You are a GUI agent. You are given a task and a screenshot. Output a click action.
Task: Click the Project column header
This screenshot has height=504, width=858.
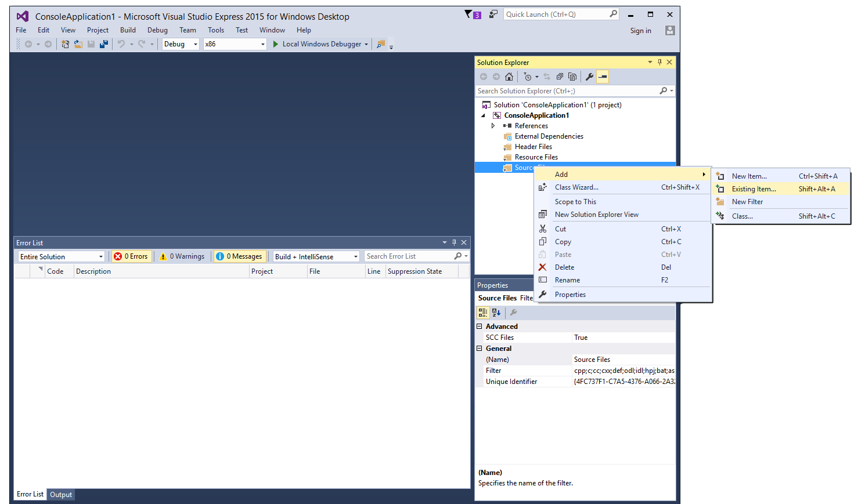click(278, 271)
